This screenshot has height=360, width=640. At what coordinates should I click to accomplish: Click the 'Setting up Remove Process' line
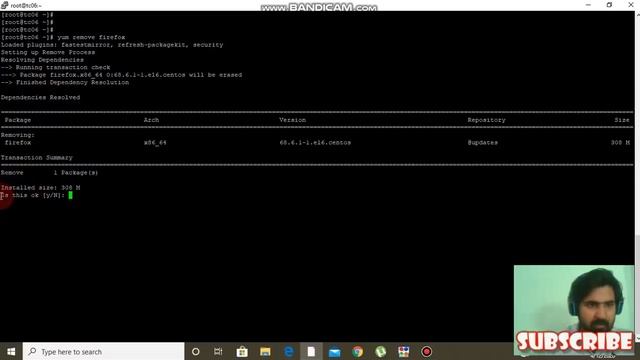click(x=48, y=52)
